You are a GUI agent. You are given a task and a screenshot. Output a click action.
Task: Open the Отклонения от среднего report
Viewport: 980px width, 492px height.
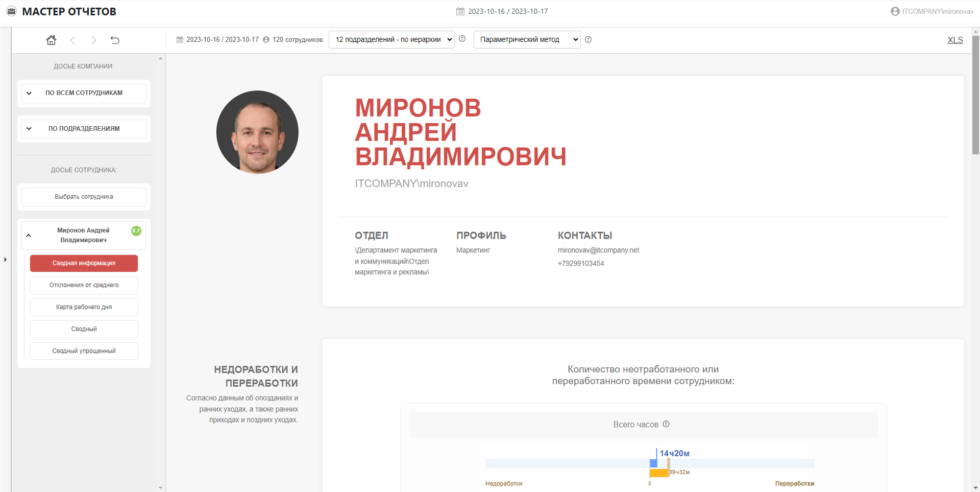click(84, 285)
